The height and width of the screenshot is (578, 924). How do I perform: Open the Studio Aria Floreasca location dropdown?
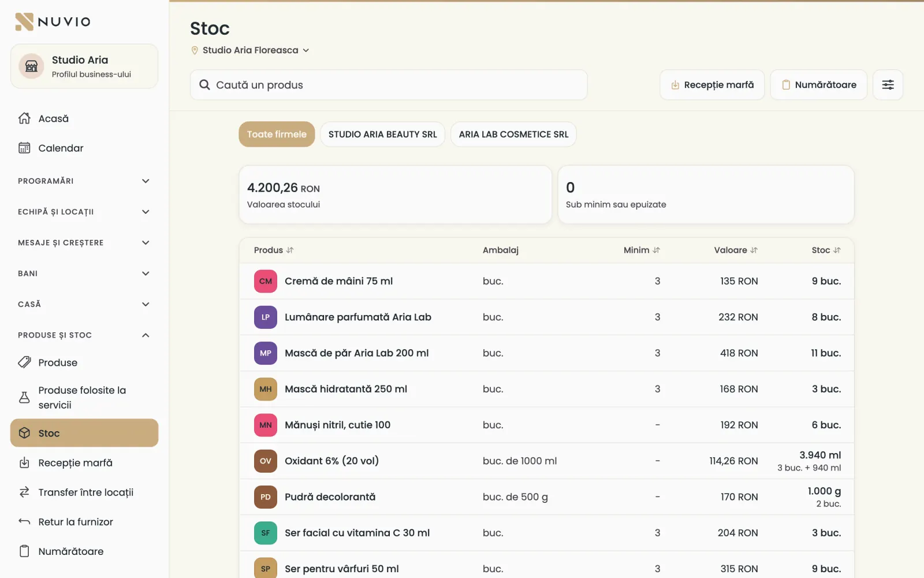250,50
